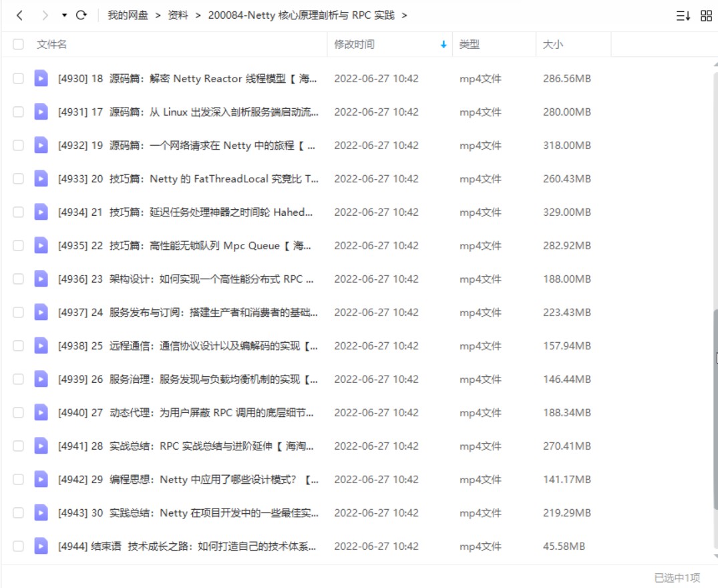This screenshot has width=718, height=588.
Task: Expand chevron after 200084-Netty breadcrumb
Action: click(404, 15)
